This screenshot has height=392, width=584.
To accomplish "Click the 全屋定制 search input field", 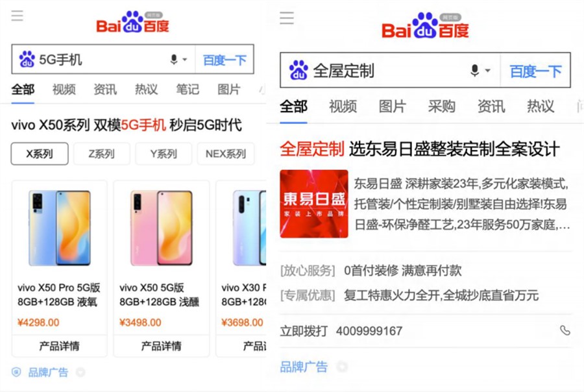I will click(390, 70).
